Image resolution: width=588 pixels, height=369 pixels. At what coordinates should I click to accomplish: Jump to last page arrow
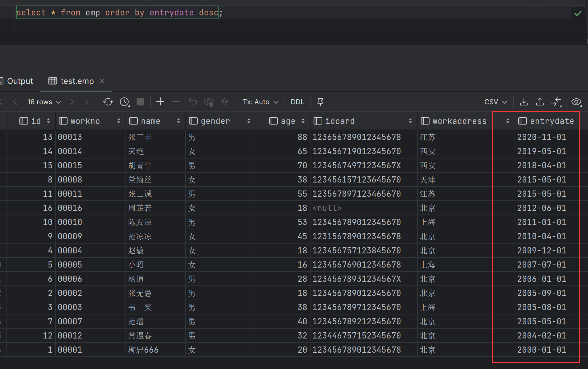click(x=88, y=102)
